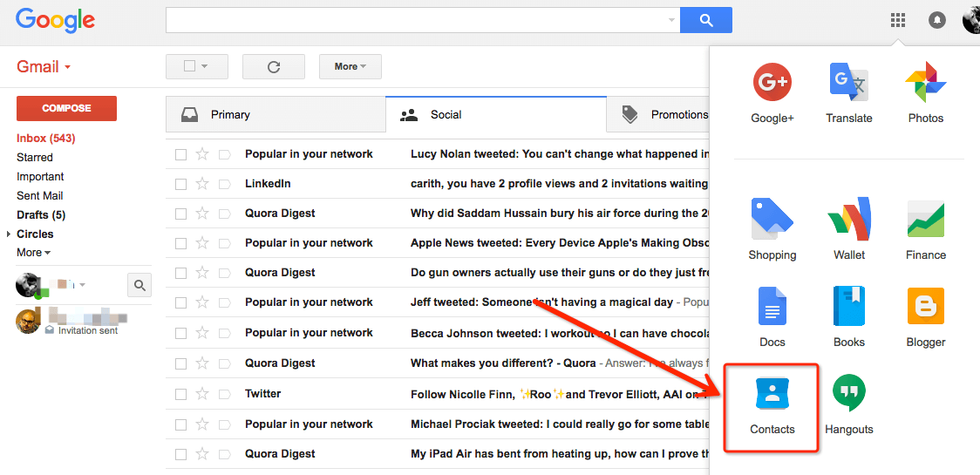Click the Refresh button in toolbar
Image resolution: width=980 pixels, height=475 pixels.
[x=273, y=67]
